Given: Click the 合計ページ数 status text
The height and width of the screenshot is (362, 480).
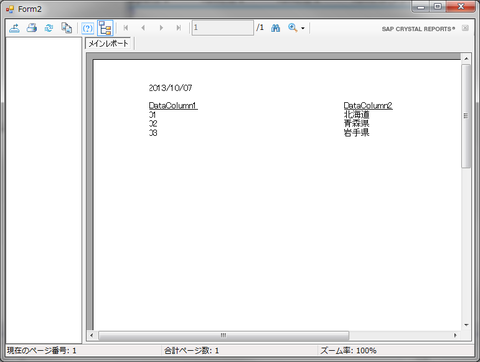Looking at the screenshot, I should [x=192, y=351].
